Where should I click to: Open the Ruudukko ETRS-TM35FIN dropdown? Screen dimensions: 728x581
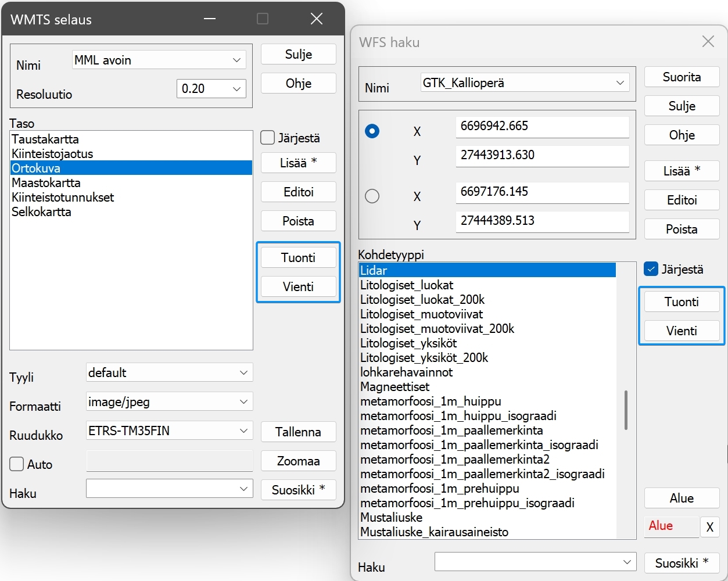(x=169, y=431)
